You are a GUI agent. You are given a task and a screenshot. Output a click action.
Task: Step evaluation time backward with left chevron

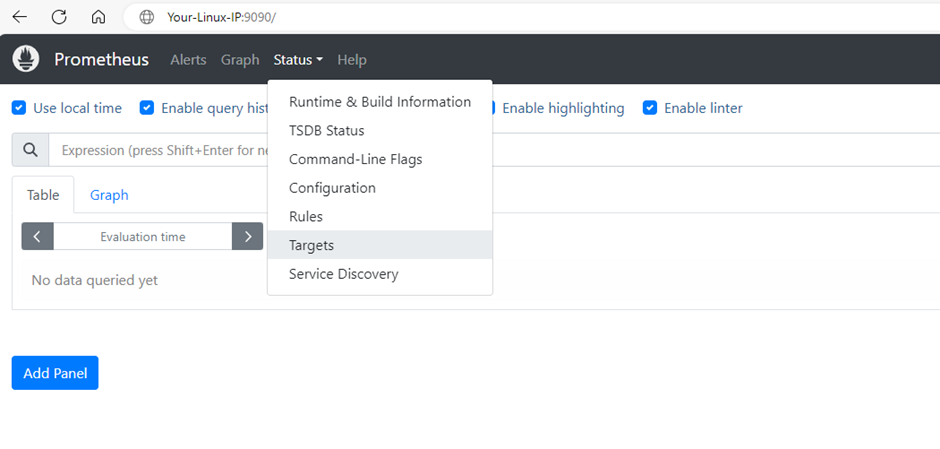37,236
